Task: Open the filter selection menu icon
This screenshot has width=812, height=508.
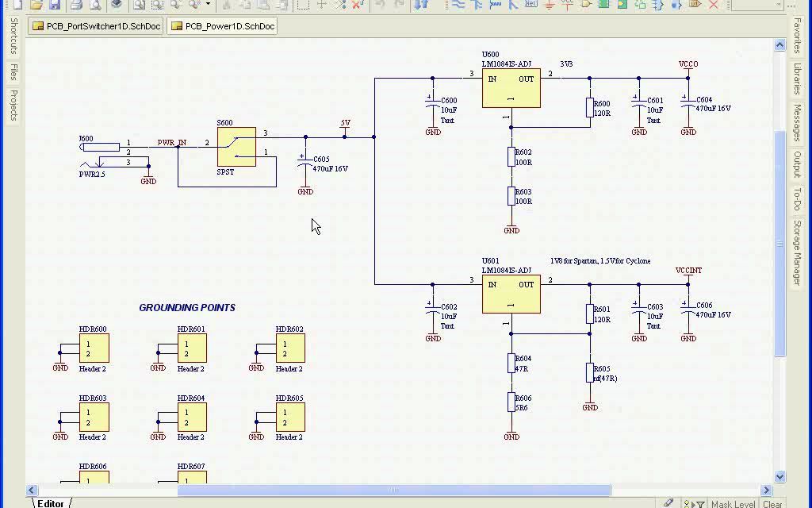Action: (694, 503)
